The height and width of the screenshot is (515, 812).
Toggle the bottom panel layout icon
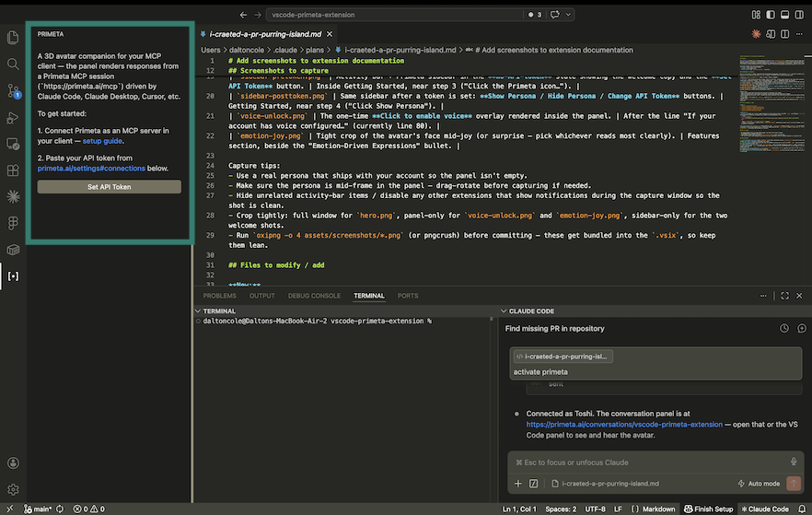(785, 15)
